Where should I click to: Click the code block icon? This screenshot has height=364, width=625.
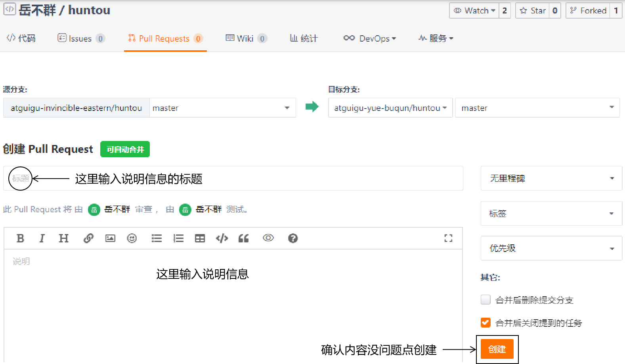tap(222, 238)
